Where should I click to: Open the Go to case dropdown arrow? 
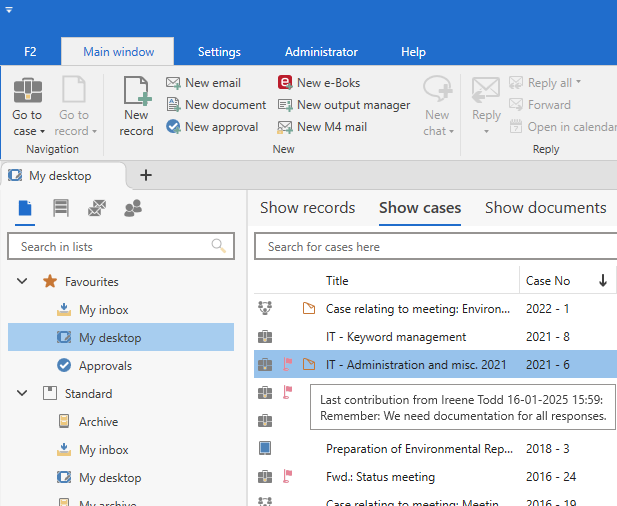[42, 132]
